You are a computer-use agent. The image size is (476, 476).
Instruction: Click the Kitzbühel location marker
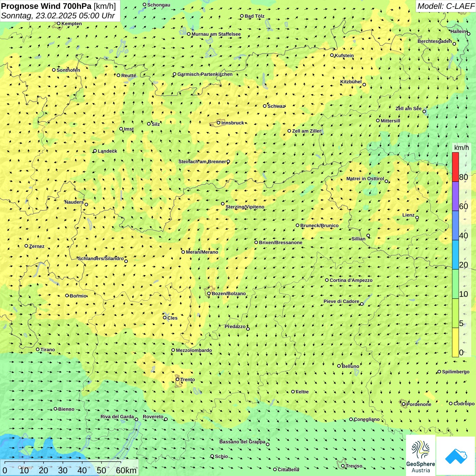[x=364, y=85]
